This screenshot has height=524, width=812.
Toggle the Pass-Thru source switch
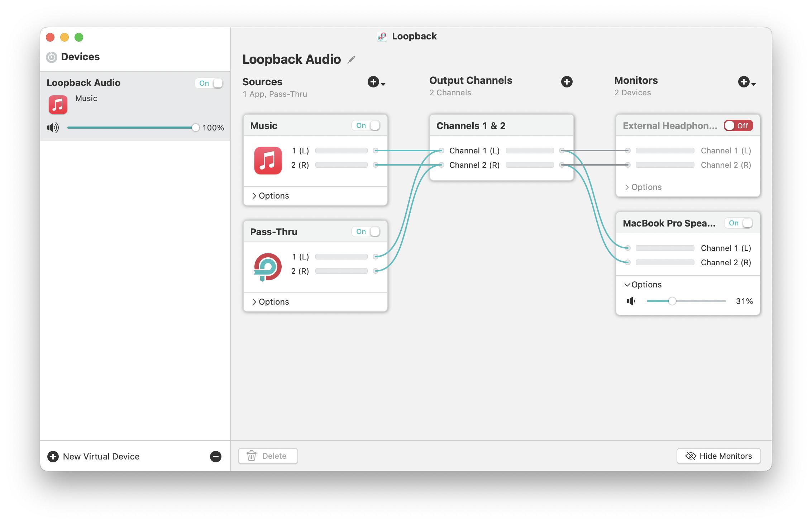(x=366, y=232)
